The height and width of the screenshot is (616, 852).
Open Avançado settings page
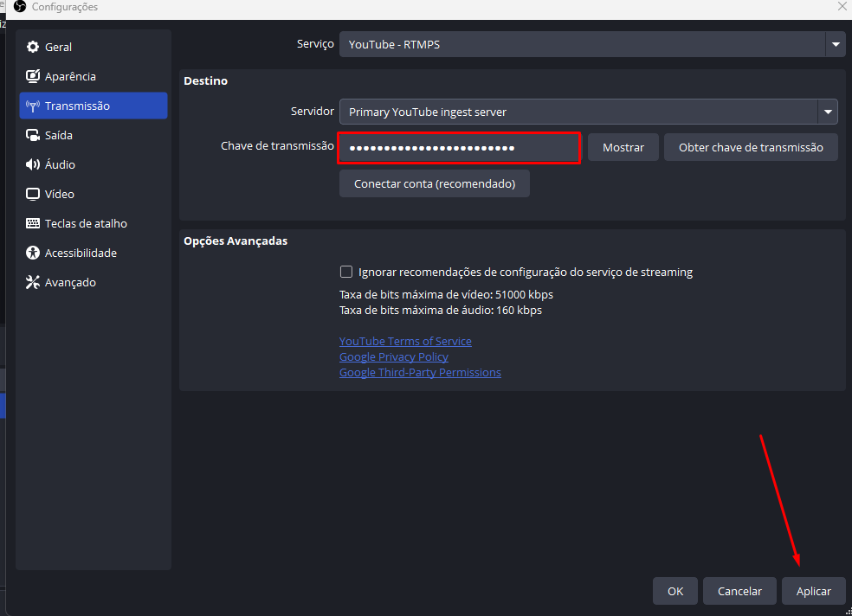pos(94,282)
